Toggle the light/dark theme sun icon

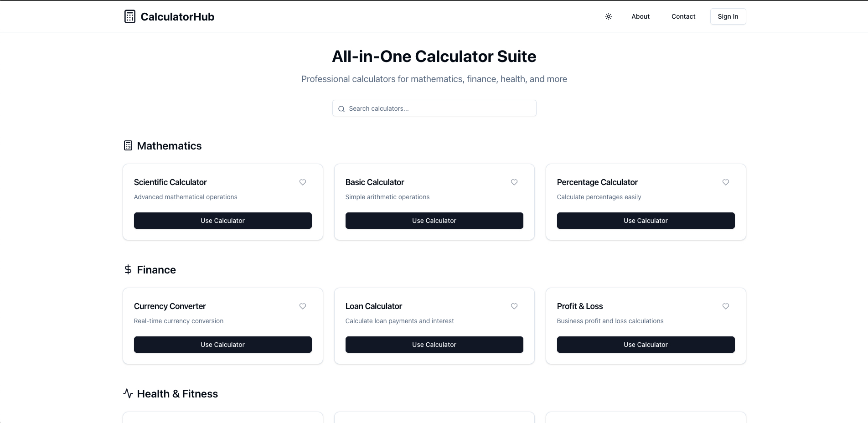coord(609,16)
